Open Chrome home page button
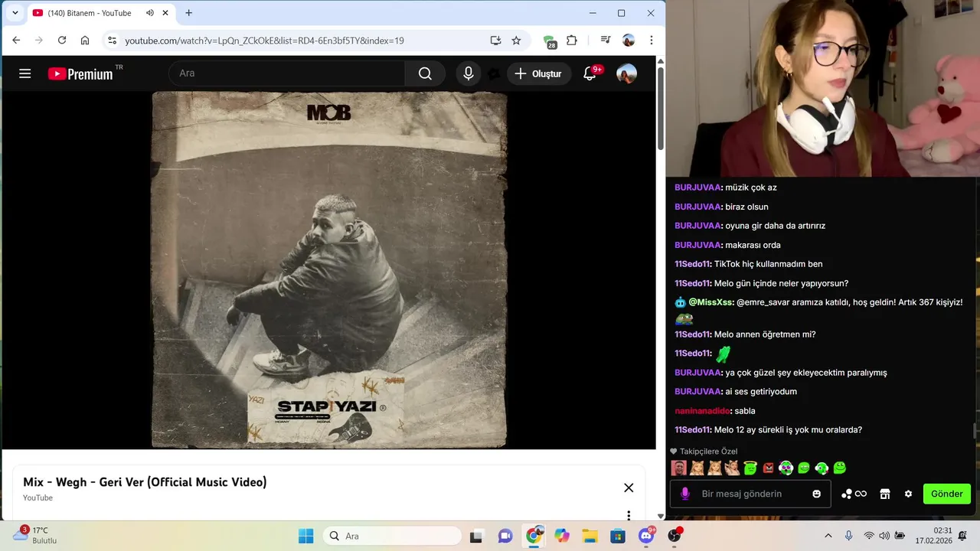980x551 pixels. coord(85,41)
